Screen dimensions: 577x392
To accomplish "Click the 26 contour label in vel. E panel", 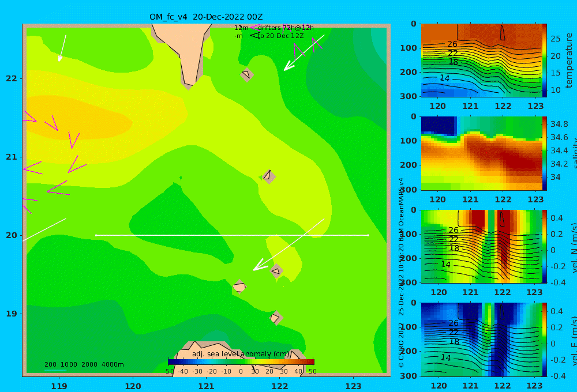I will (x=454, y=323).
